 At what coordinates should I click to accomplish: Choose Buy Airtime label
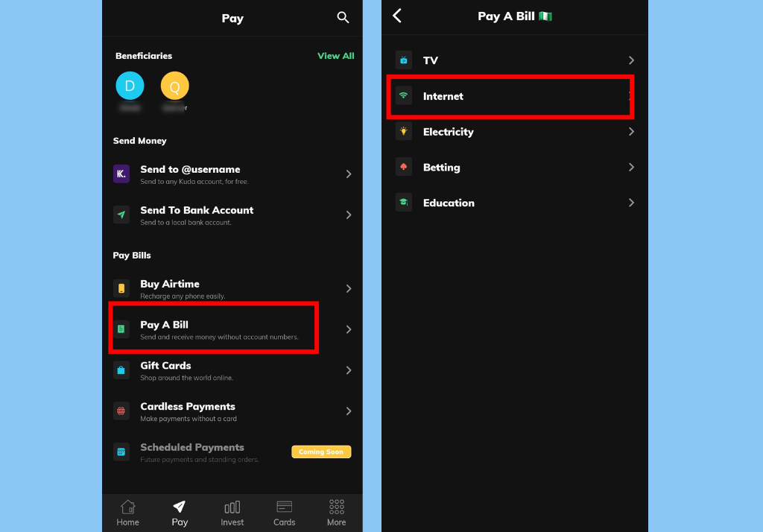(x=170, y=284)
